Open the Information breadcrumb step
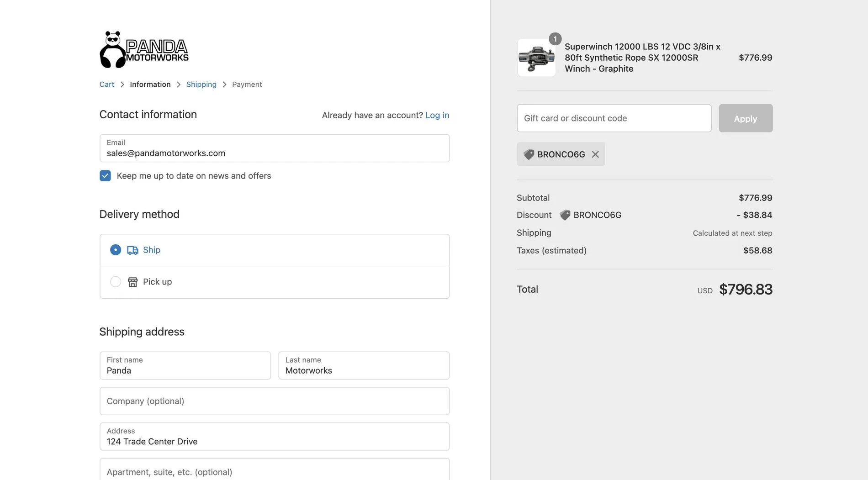 (150, 84)
